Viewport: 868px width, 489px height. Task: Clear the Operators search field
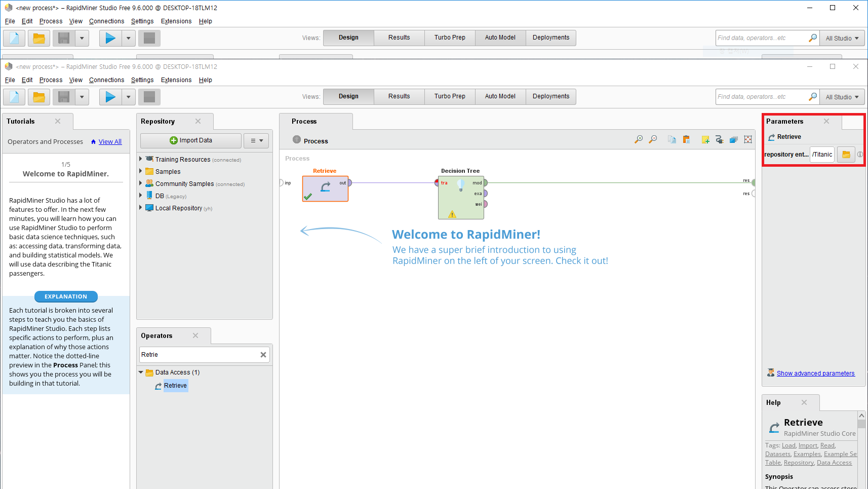[263, 355]
